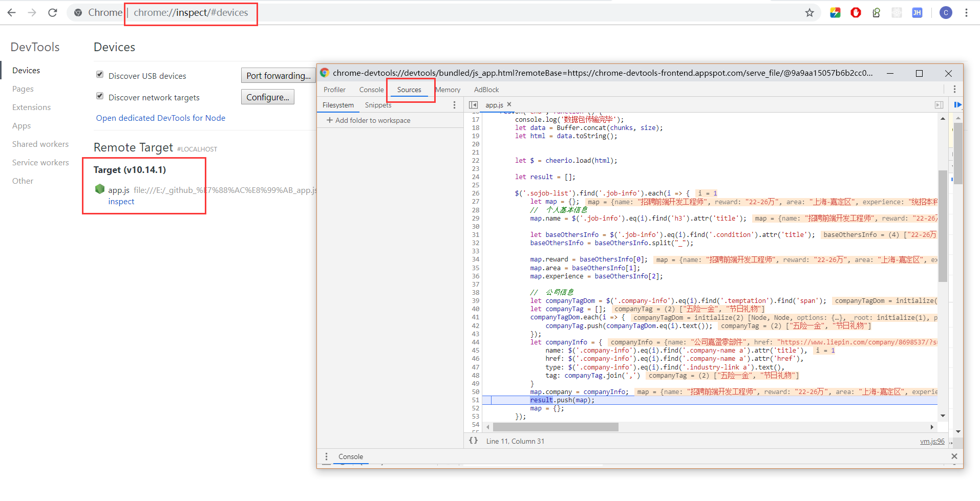Viewport: 980px width, 501px height.
Task: Close the app.js file tab
Action: click(x=509, y=104)
